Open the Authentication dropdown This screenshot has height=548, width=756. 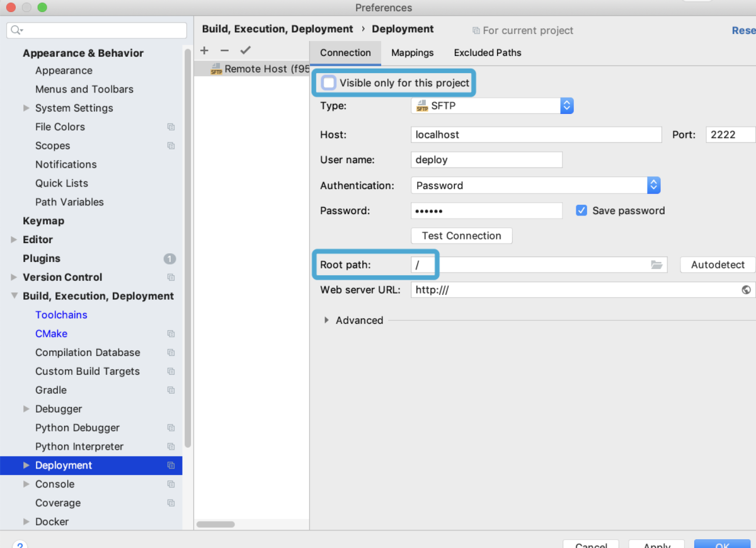tap(653, 185)
